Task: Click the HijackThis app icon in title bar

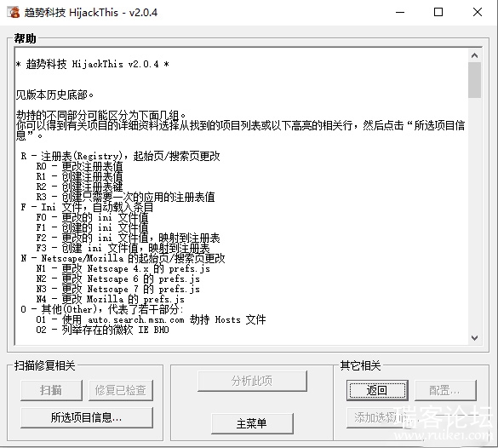Action: click(14, 13)
